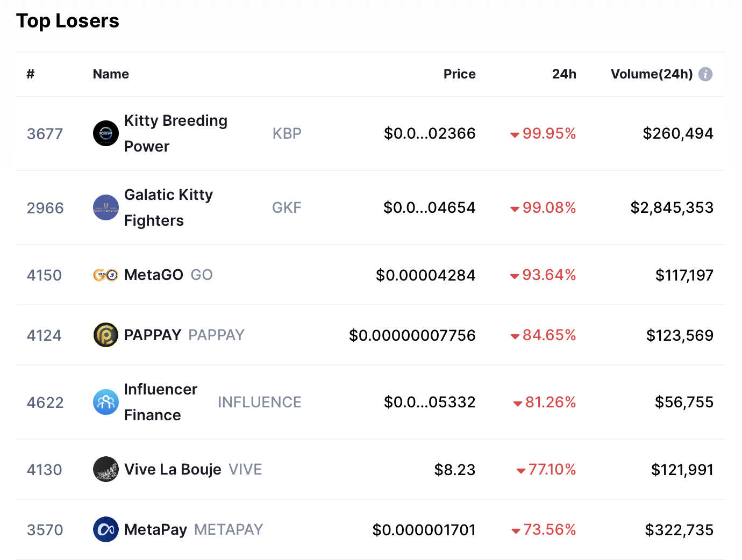Click the Influencer Finance blue icon

106,402
